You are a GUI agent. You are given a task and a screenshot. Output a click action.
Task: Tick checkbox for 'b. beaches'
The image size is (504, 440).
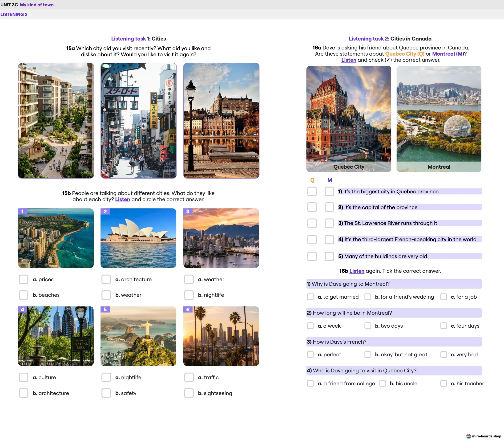[24, 295]
